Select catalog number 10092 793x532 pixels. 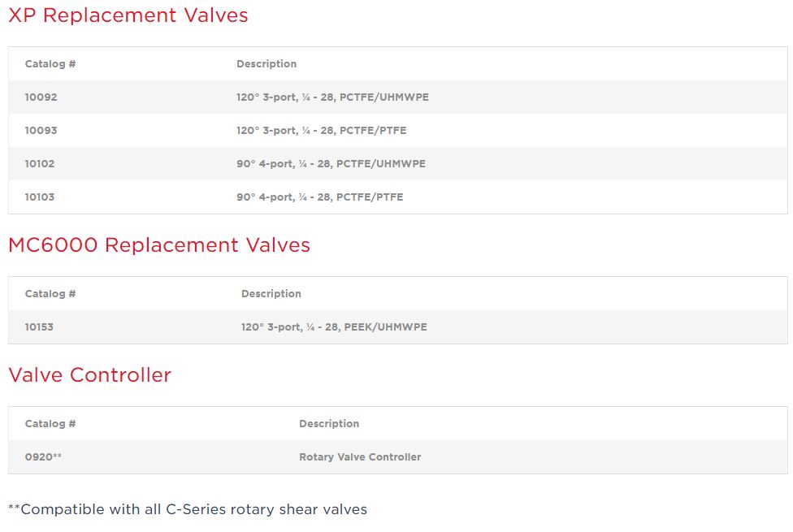[x=41, y=97]
